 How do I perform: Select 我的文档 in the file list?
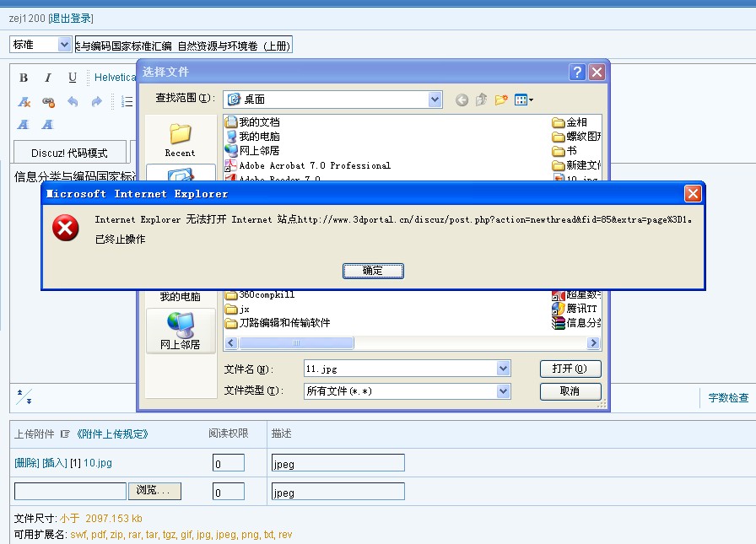point(252,122)
